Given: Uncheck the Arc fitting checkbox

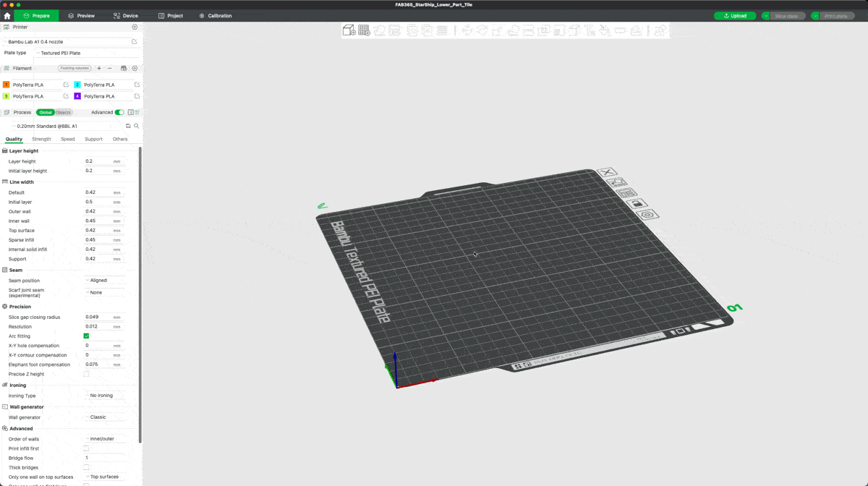Looking at the screenshot, I should point(86,336).
